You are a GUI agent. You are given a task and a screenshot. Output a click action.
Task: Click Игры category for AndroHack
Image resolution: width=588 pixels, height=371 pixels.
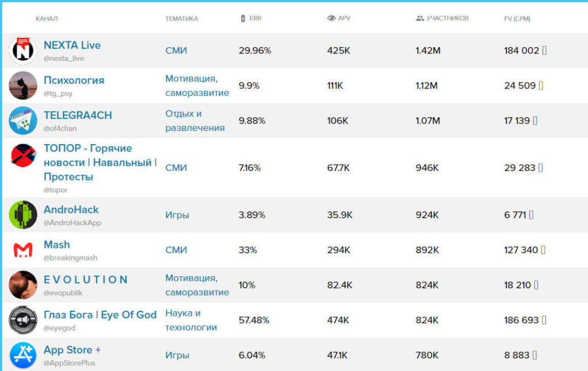[x=177, y=215]
